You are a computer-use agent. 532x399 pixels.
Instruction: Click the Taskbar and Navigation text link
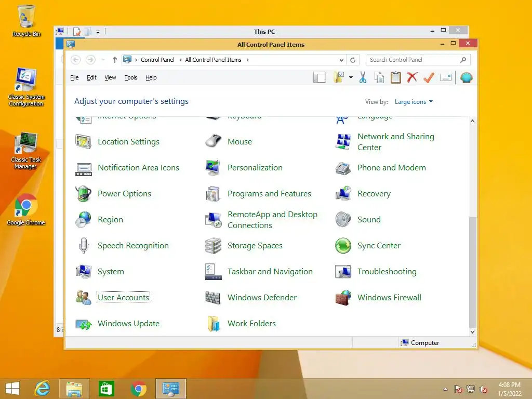click(x=270, y=271)
